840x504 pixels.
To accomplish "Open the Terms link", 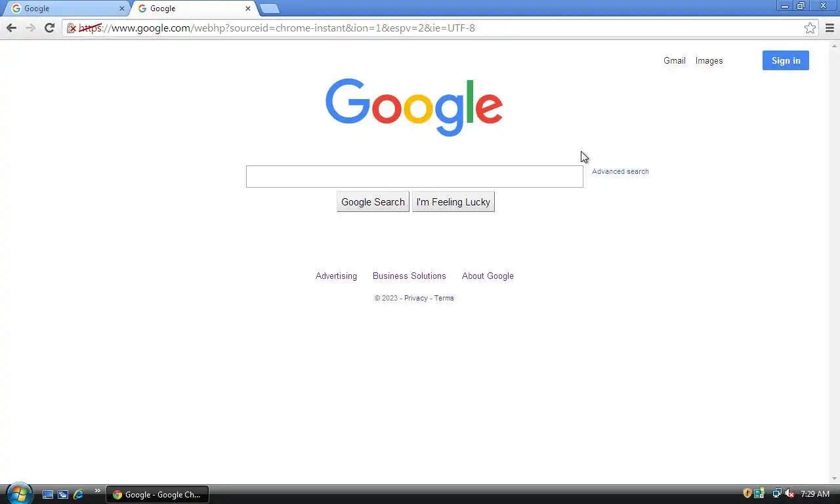I will coord(444,298).
